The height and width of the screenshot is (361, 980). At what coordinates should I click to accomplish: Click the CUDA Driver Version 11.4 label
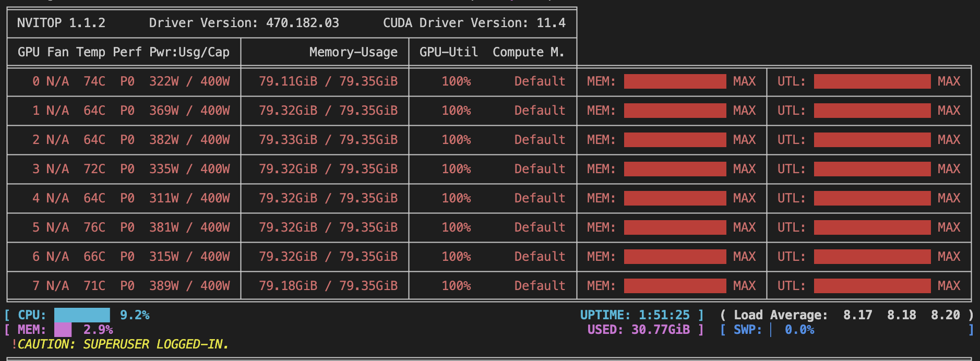click(474, 23)
